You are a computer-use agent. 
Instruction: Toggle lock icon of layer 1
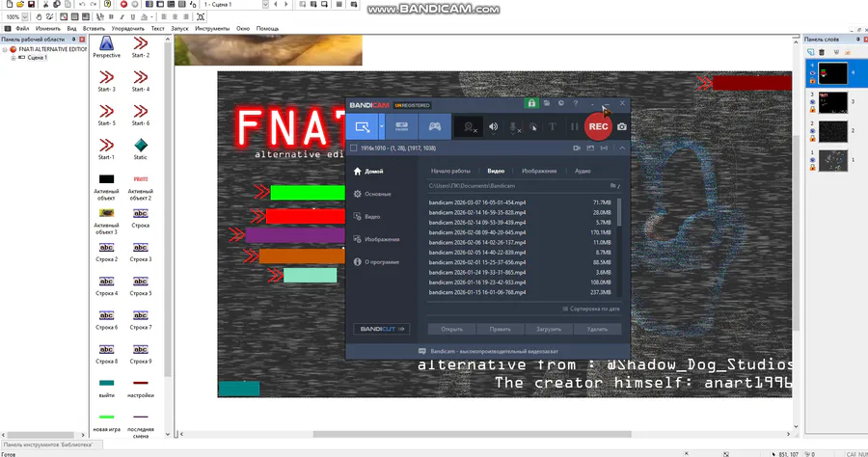(812, 167)
